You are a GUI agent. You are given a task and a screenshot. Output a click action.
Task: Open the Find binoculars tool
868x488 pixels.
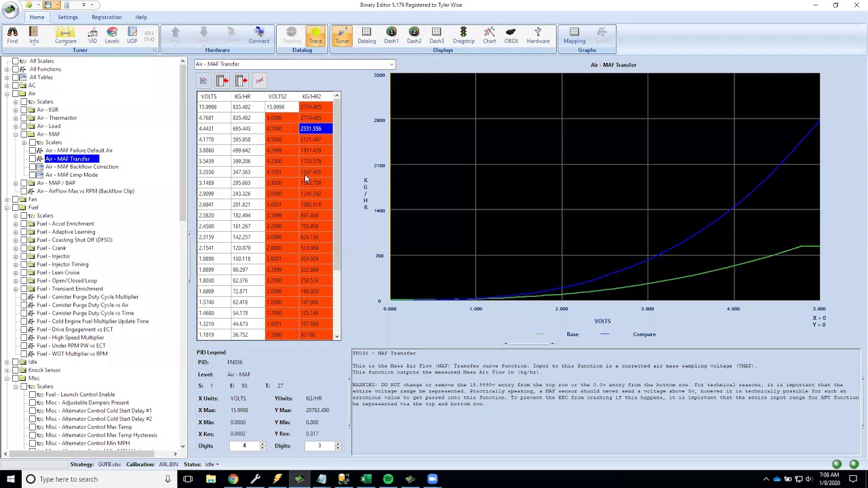[12, 35]
